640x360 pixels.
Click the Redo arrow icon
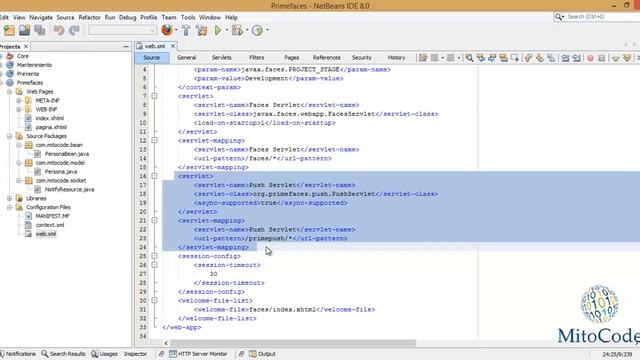pos(74,30)
